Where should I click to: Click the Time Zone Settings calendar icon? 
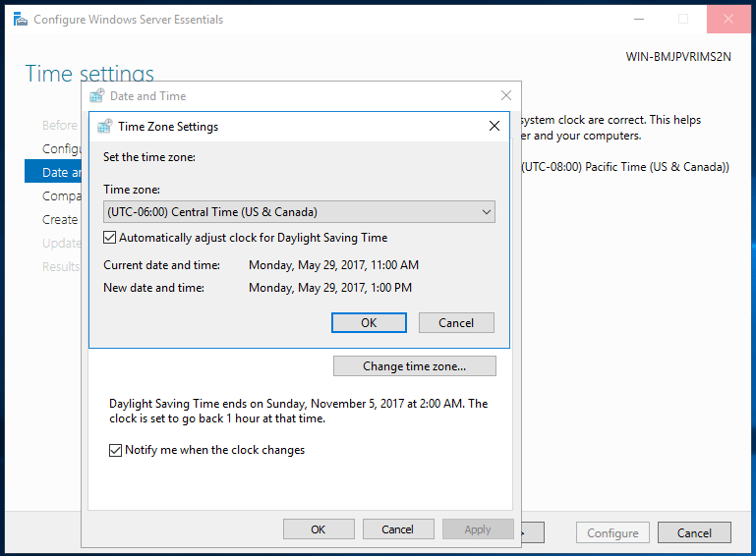tap(104, 127)
